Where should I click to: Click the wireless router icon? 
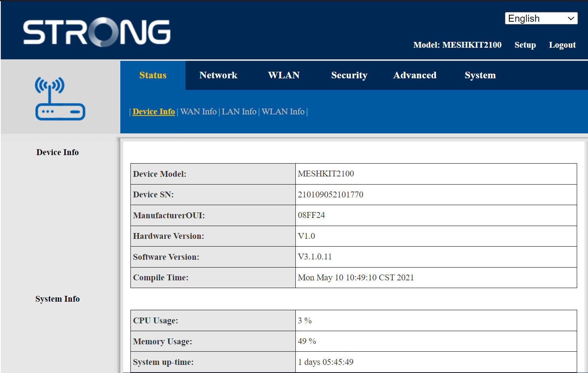point(60,98)
